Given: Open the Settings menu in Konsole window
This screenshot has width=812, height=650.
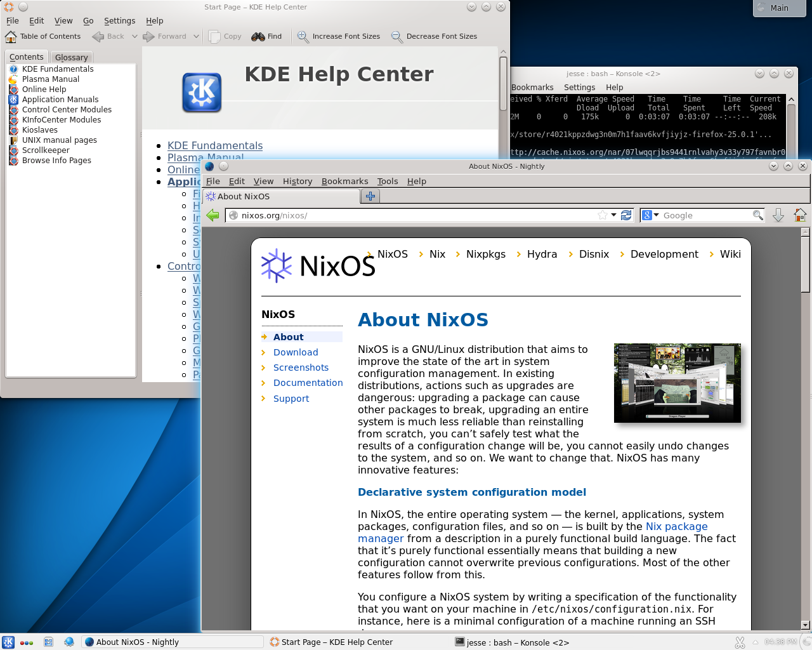Looking at the screenshot, I should (579, 87).
